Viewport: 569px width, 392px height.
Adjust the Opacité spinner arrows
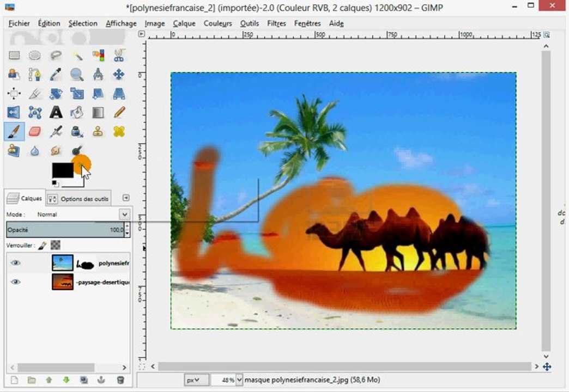pyautogui.click(x=127, y=230)
